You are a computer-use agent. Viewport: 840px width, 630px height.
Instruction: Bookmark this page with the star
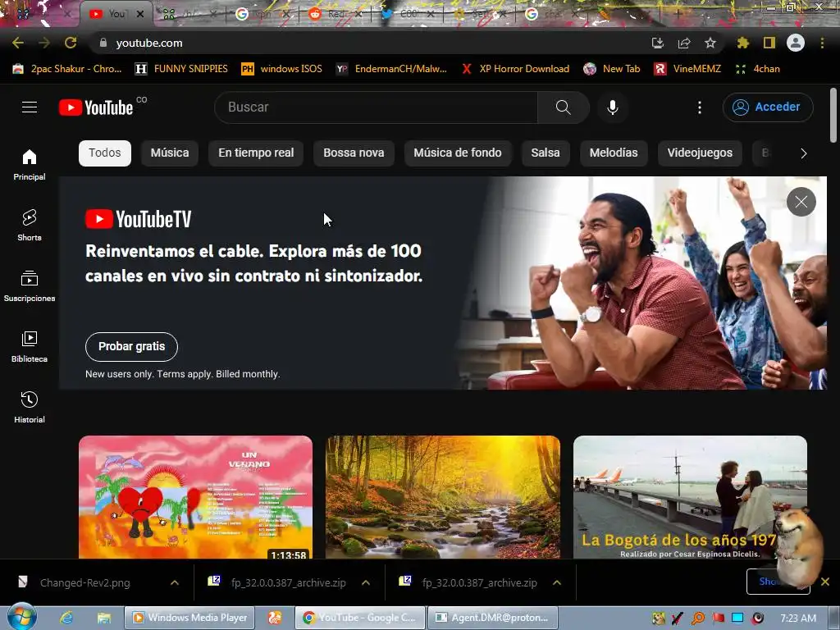click(x=710, y=43)
